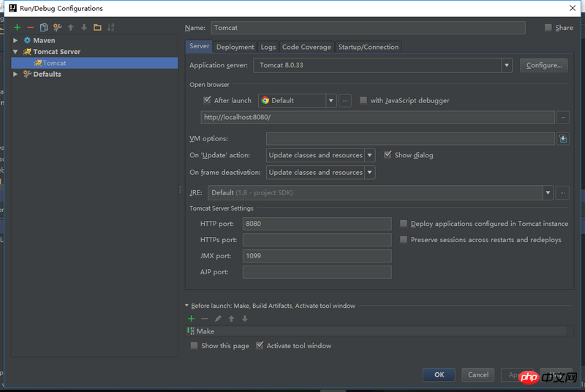
Task: Uncheck the After launch checkbox
Action: [207, 100]
